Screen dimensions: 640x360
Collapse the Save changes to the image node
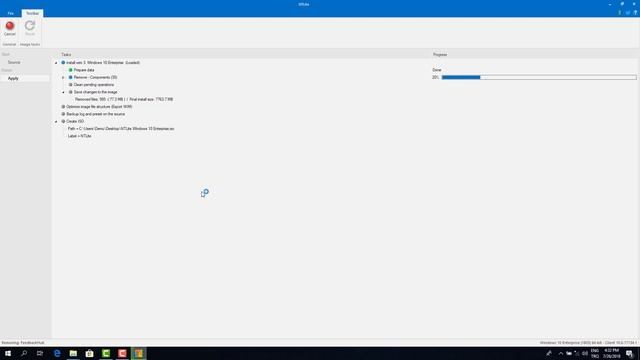tap(63, 92)
